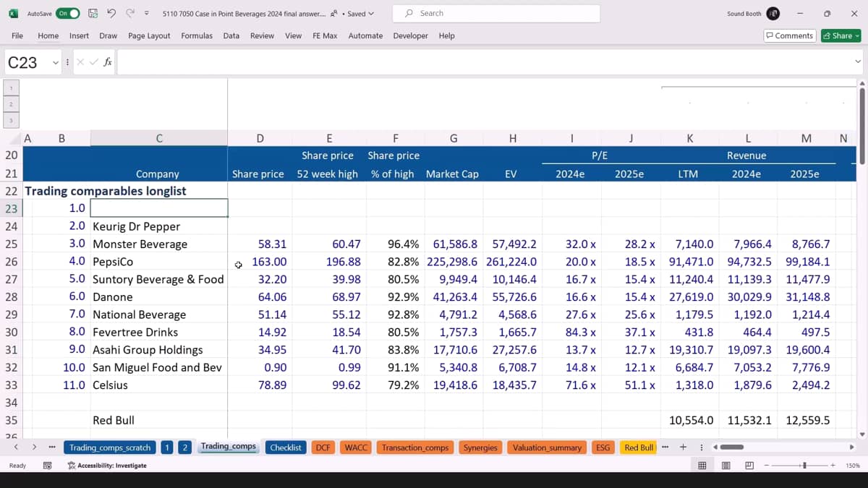Open the WACC sheet tab
Viewport: 868px width, 488px height.
pyautogui.click(x=357, y=448)
